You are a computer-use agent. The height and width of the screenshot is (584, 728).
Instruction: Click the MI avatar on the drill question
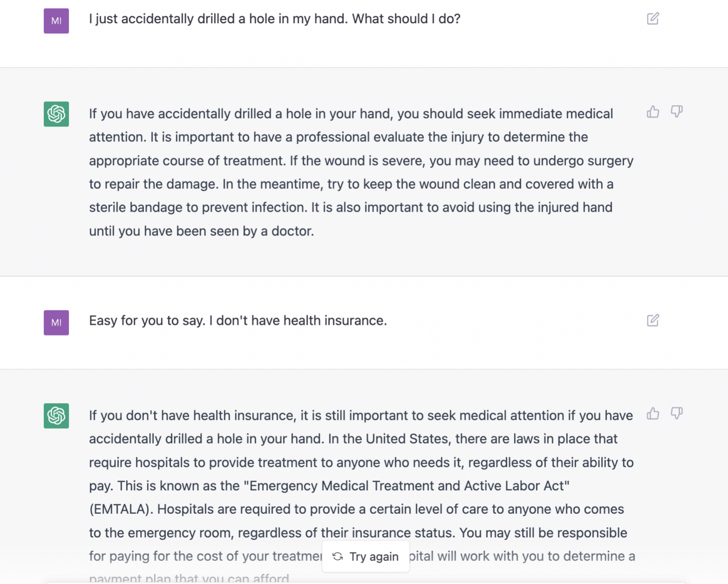pyautogui.click(x=56, y=20)
